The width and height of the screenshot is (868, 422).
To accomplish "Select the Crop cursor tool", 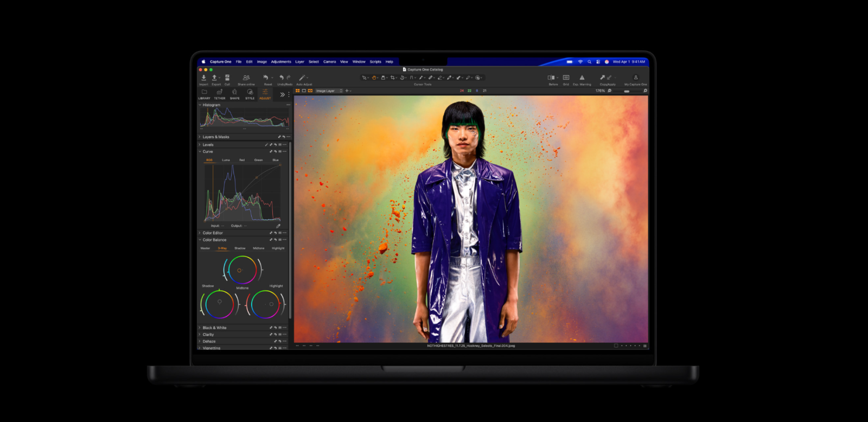I will (x=393, y=78).
